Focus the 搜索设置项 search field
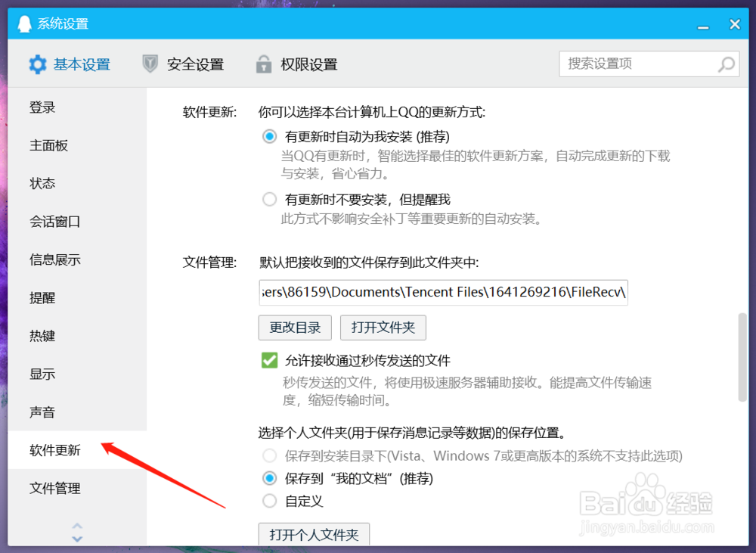Image resolution: width=756 pixels, height=553 pixels. (x=649, y=64)
